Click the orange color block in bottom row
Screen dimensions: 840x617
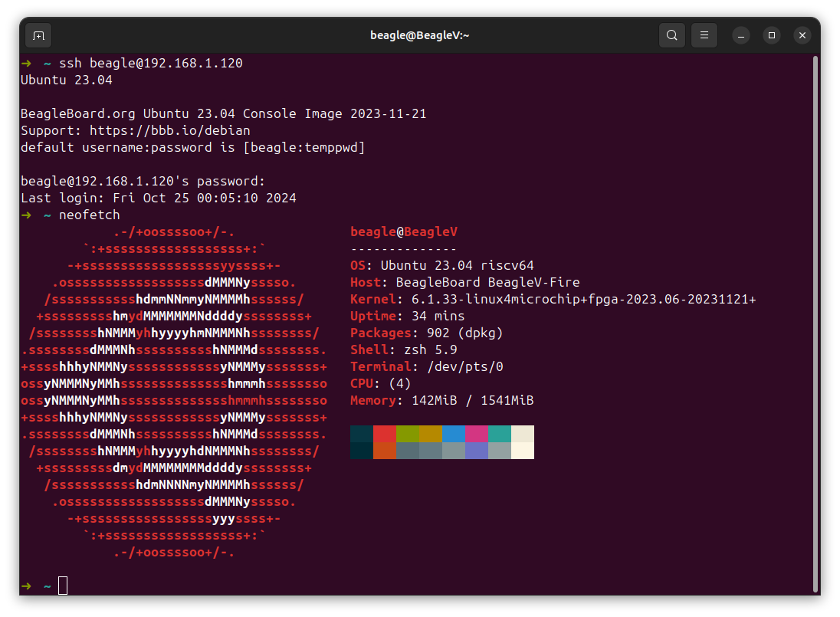click(385, 451)
